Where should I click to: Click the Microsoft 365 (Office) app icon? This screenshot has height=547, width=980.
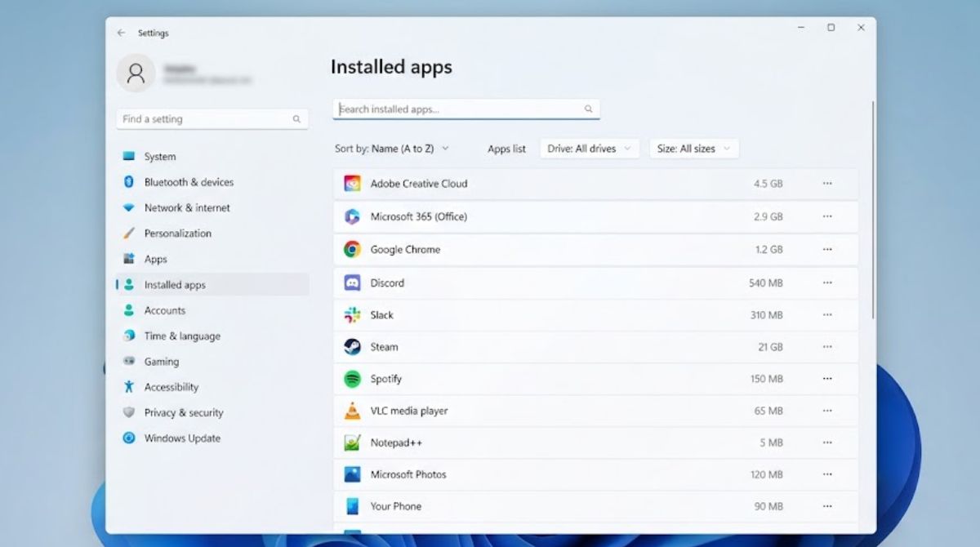tap(352, 216)
